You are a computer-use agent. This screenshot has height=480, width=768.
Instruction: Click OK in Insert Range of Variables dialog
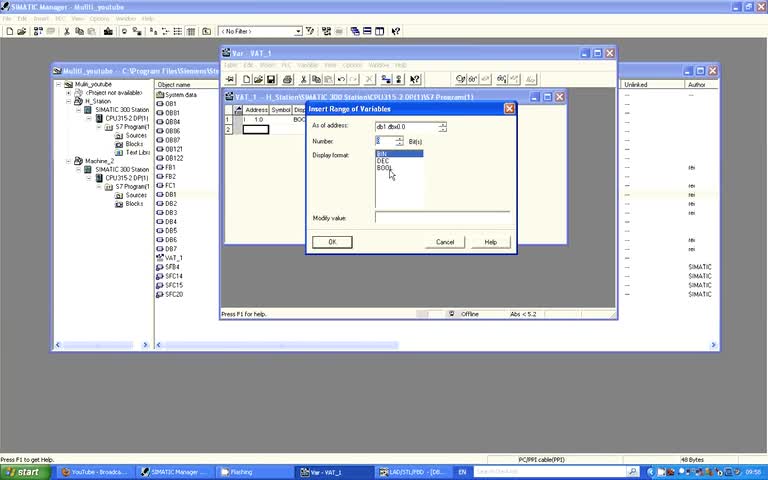[332, 242]
